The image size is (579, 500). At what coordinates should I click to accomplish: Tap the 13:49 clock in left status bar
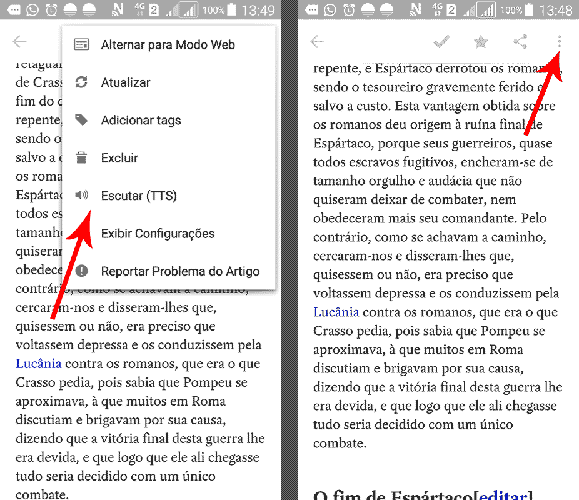coord(258,10)
